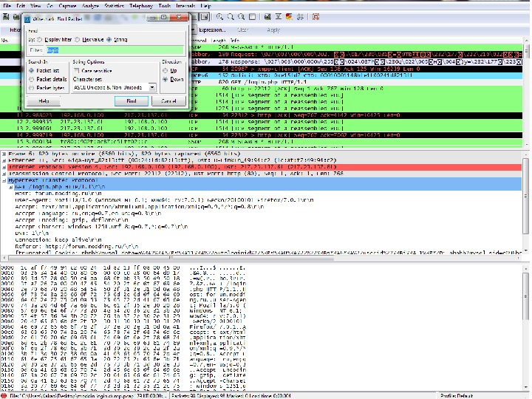This screenshot has width=532, height=399.
Task: Click the Wireshark icon in Find Packet title bar
Action: 27,19
